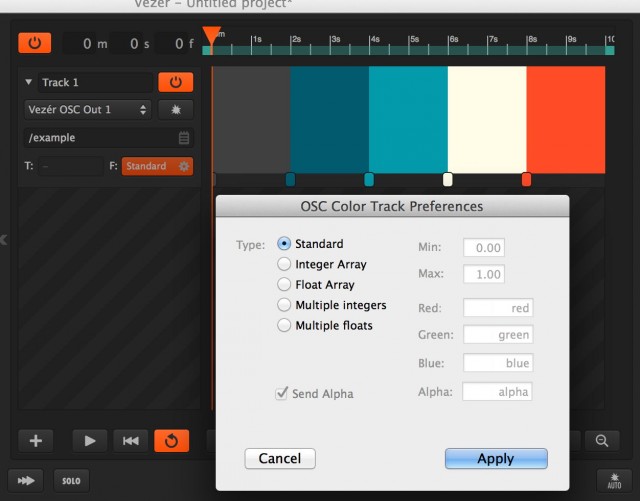Open the address list icon beside /example
640x501 pixels.
click(184, 138)
